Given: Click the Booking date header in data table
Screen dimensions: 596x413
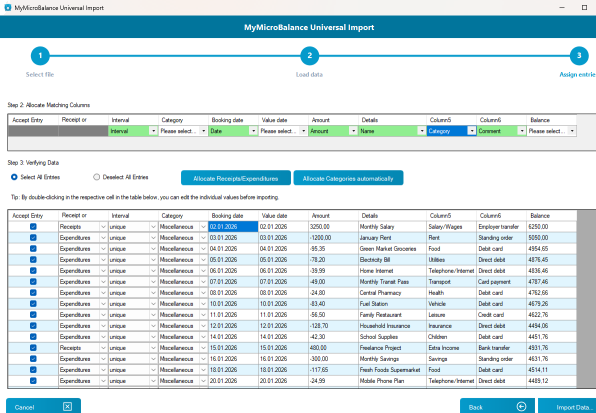Looking at the screenshot, I should pyautogui.click(x=233, y=215).
